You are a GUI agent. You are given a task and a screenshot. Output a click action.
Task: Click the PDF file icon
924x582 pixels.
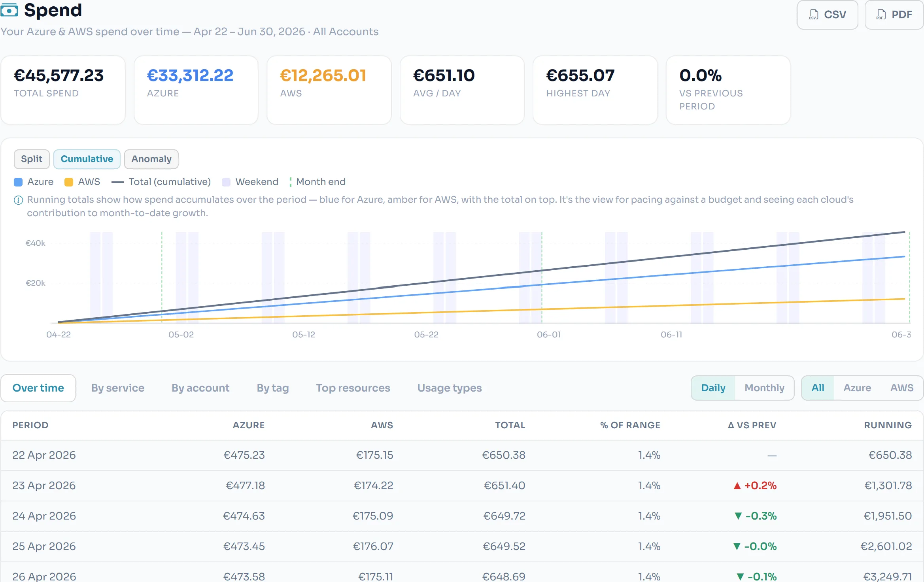point(881,15)
